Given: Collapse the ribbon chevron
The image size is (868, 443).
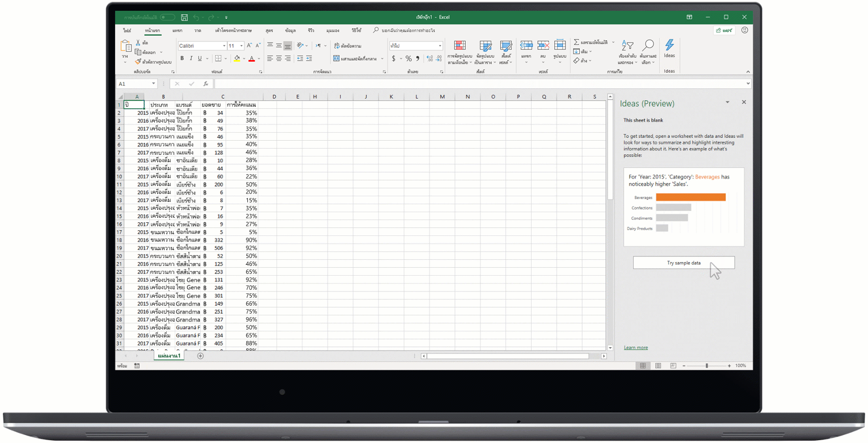Looking at the screenshot, I should (x=748, y=71).
